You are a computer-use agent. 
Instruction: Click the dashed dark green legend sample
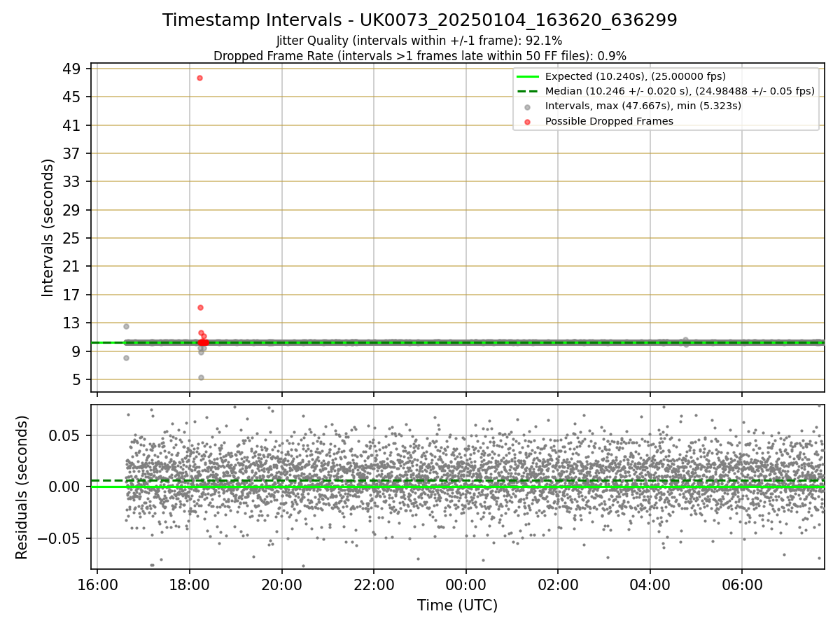(528, 91)
